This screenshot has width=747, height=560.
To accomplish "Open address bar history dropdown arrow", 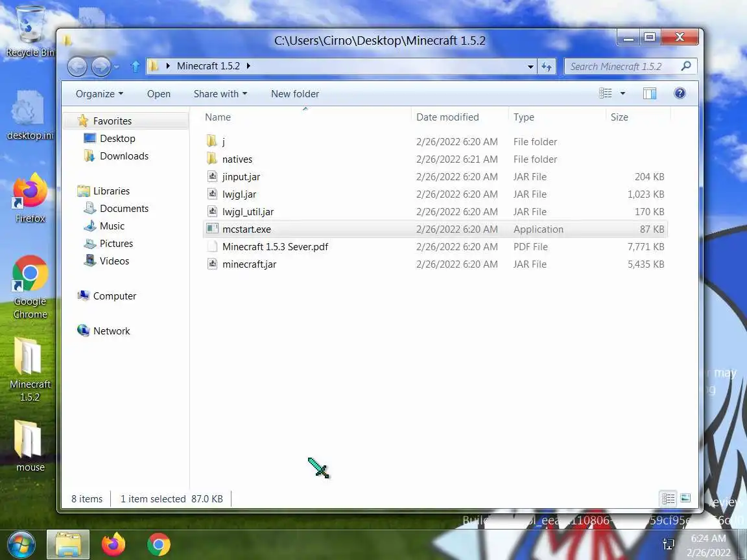I will [530, 67].
